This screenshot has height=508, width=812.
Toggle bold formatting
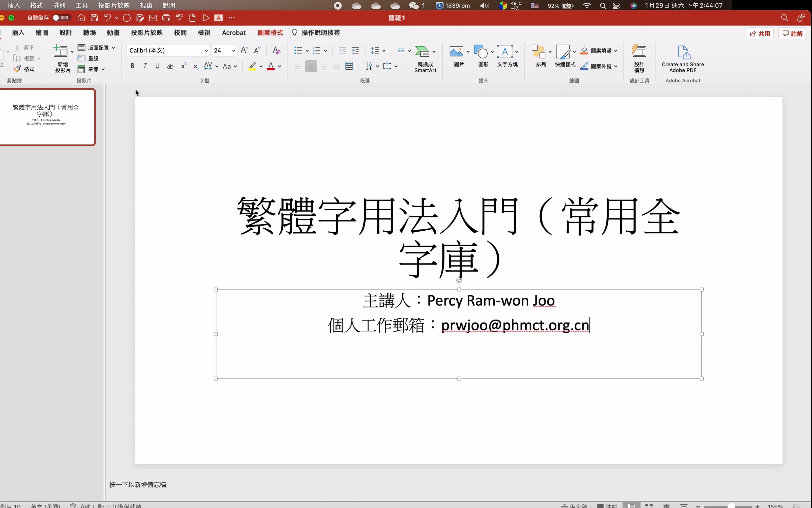pos(132,66)
